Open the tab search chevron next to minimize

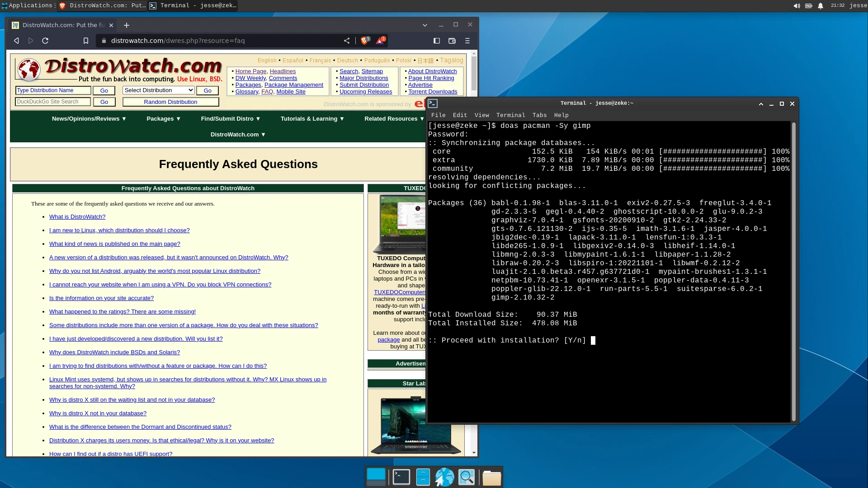[x=424, y=25]
